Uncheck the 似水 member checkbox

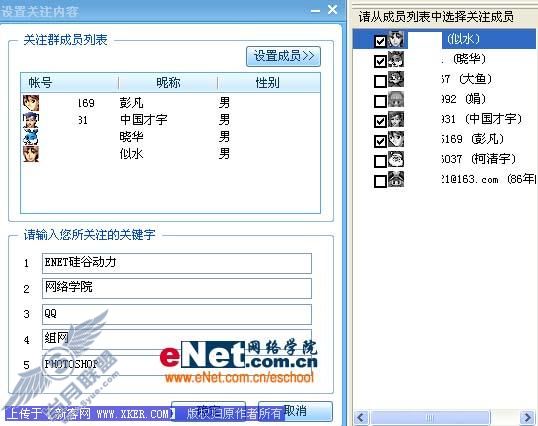click(x=380, y=42)
